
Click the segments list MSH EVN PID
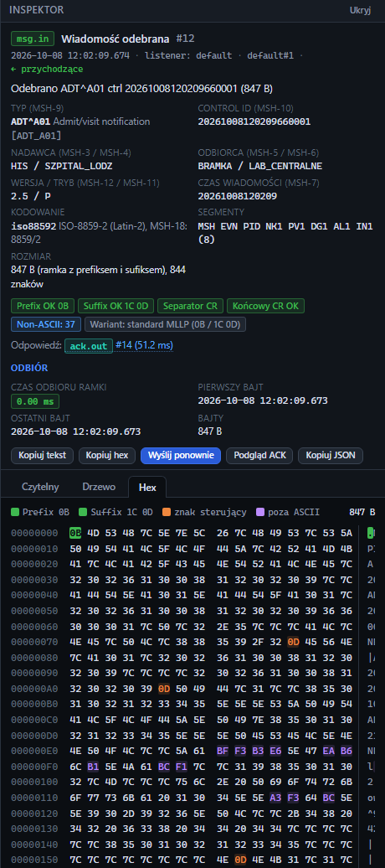coord(285,233)
